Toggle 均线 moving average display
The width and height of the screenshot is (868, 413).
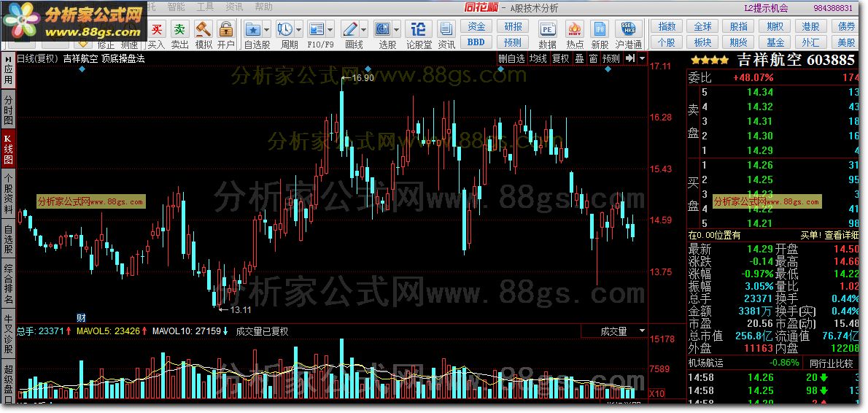point(538,58)
